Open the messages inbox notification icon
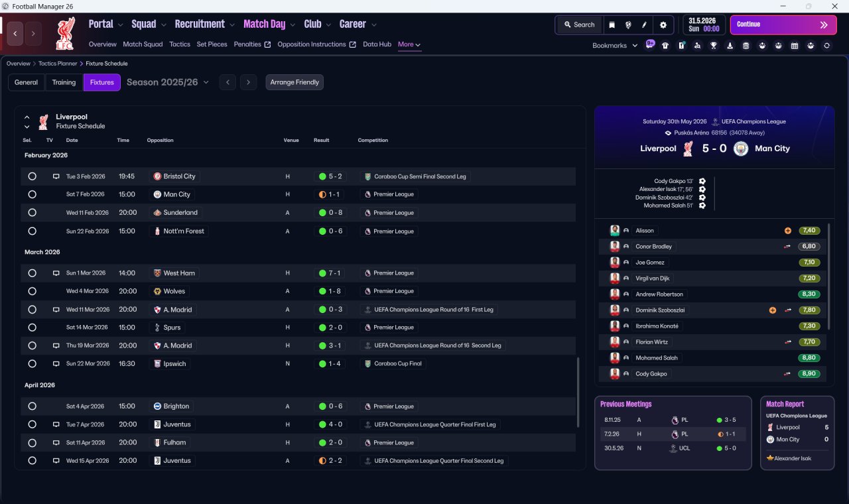849x504 pixels. pyautogui.click(x=650, y=44)
